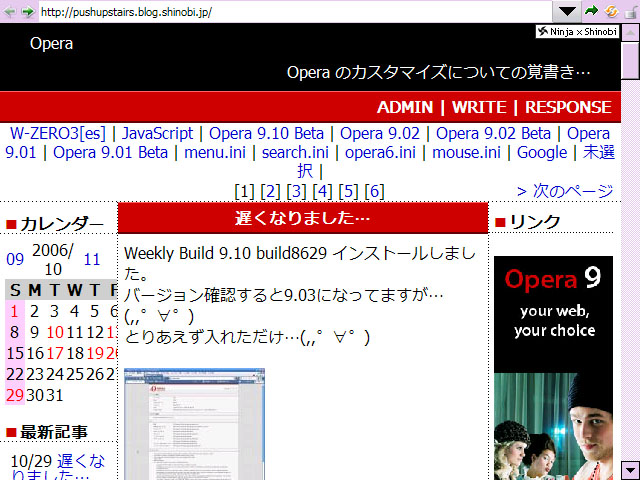Open the Google category link
The height and width of the screenshot is (480, 640).
click(542, 153)
